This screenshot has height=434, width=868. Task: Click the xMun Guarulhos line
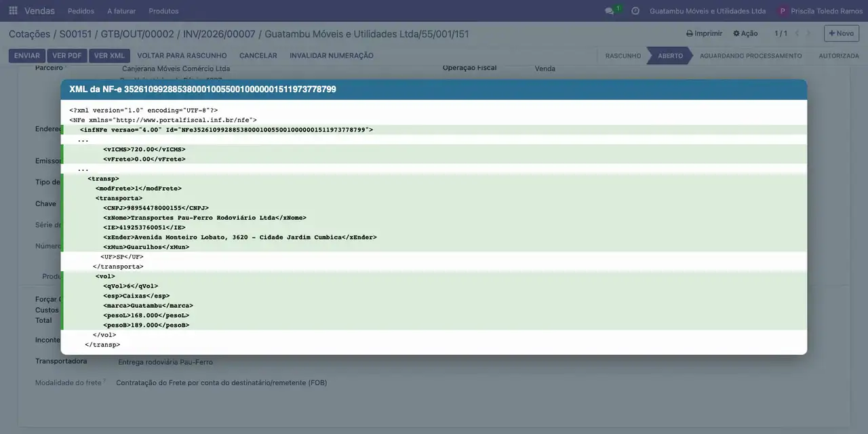coord(146,248)
